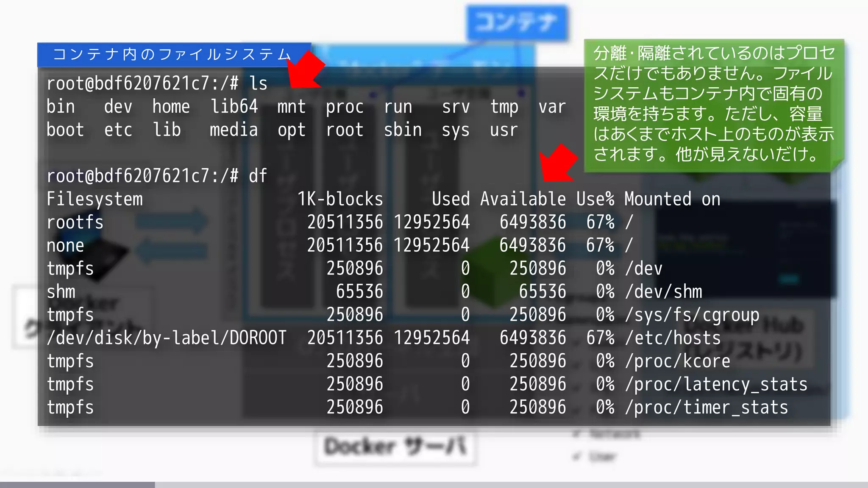Screen dimensions: 868x488
Task: Click tmpfs in the /proc/timer_stats row
Action: point(70,407)
